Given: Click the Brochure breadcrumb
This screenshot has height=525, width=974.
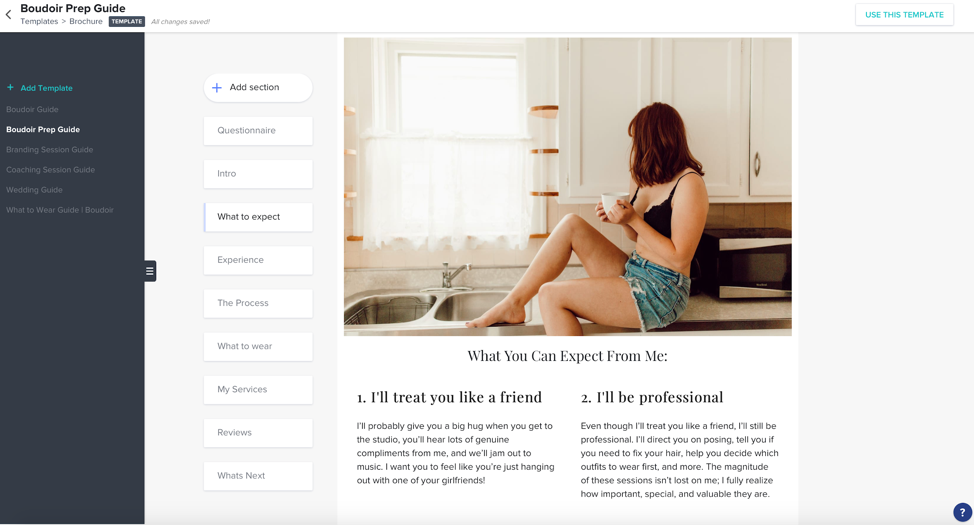Looking at the screenshot, I should coord(86,21).
